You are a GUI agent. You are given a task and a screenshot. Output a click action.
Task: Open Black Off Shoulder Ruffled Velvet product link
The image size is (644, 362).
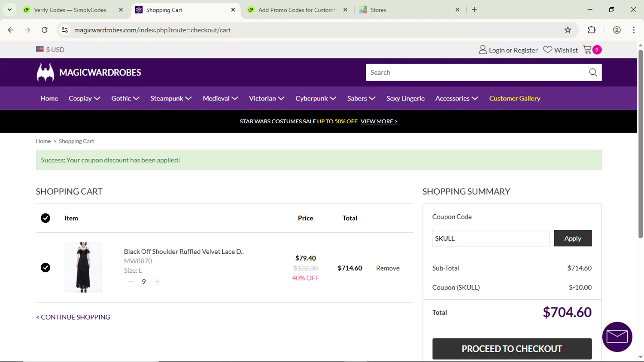pos(184,252)
